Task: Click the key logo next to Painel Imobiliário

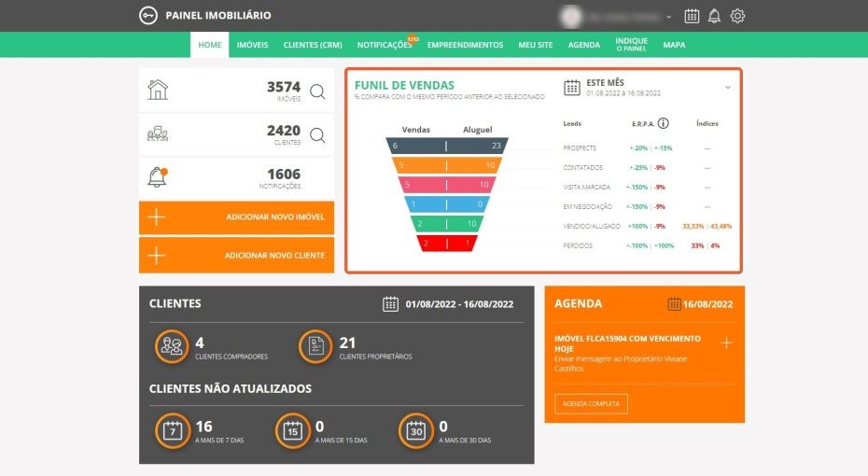Action: [147, 16]
